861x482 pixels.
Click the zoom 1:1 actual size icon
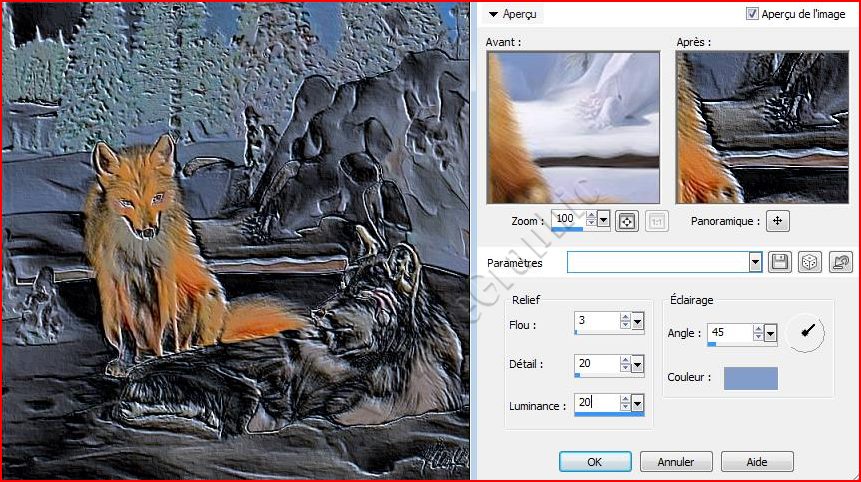click(658, 220)
